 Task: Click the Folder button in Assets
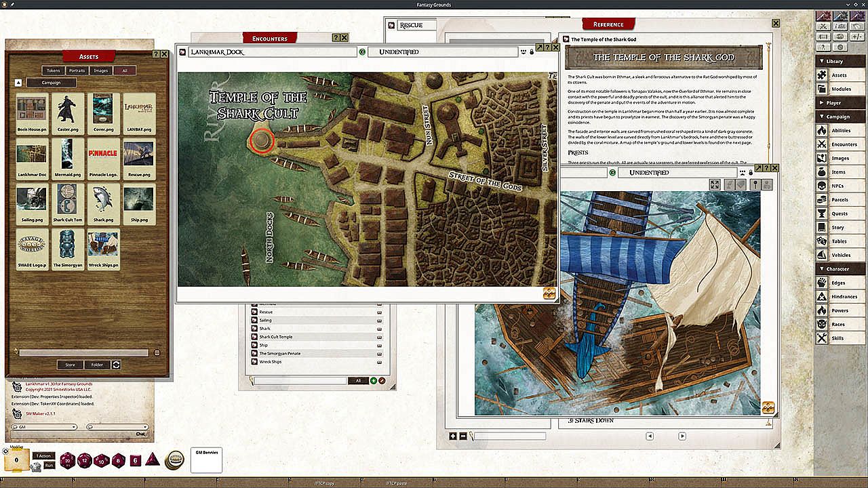97,365
